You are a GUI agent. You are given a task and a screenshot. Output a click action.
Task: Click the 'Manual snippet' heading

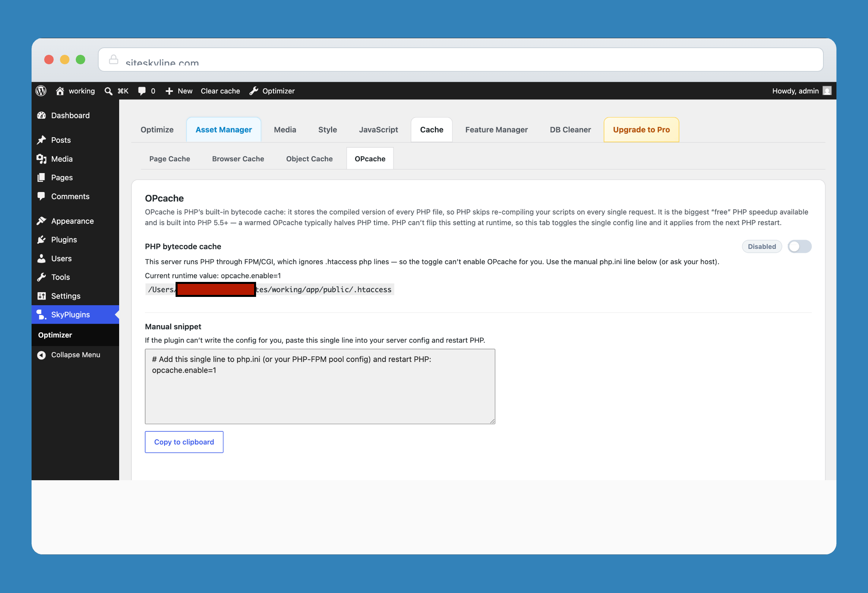pyautogui.click(x=173, y=326)
